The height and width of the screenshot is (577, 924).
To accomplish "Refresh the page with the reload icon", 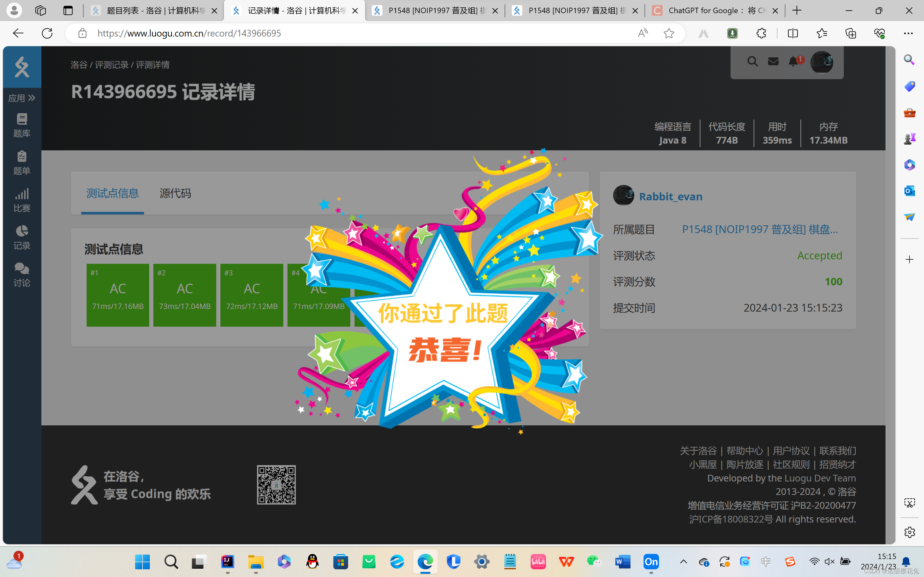I will [x=47, y=33].
